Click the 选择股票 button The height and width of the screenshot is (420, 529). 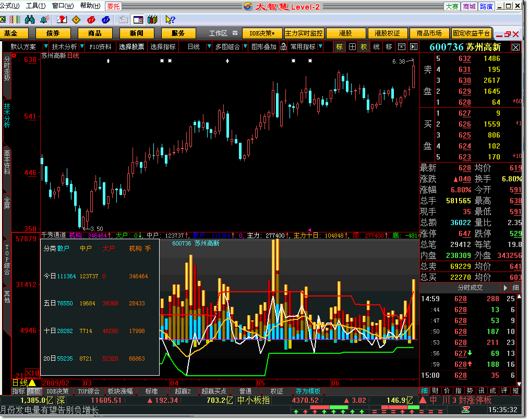tap(131, 47)
